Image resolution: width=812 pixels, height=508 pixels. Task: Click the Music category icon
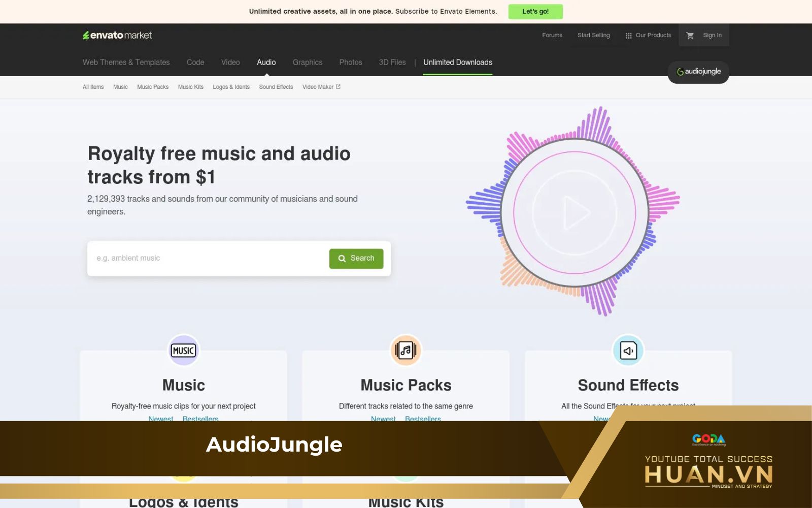(x=183, y=351)
